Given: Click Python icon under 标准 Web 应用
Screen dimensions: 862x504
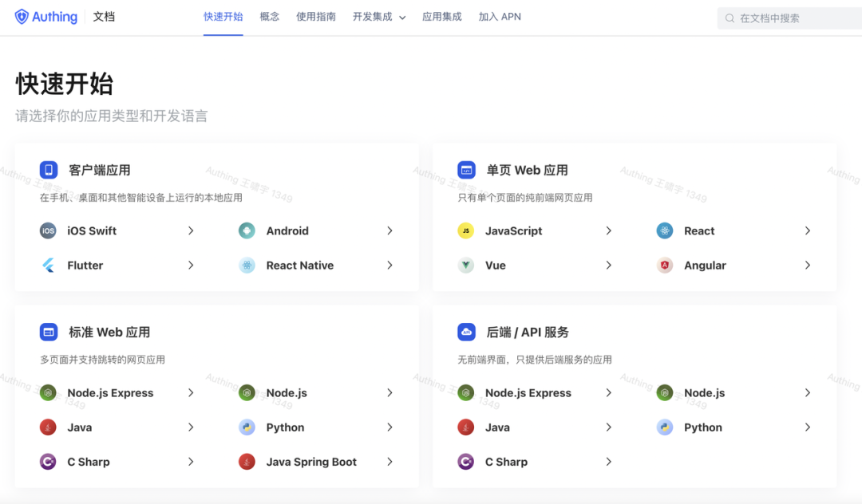Looking at the screenshot, I should tap(247, 427).
